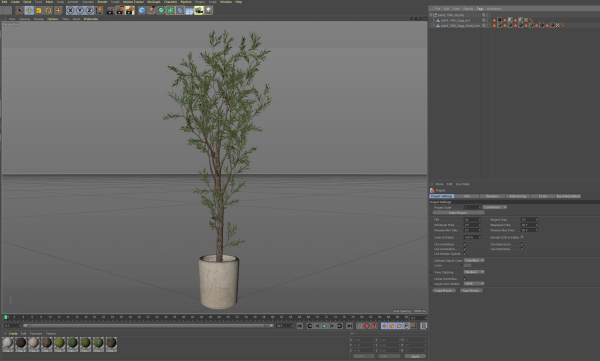This screenshot has height=361, width=600.
Task: Select the Live Selection arrow tool
Action: [19, 10]
